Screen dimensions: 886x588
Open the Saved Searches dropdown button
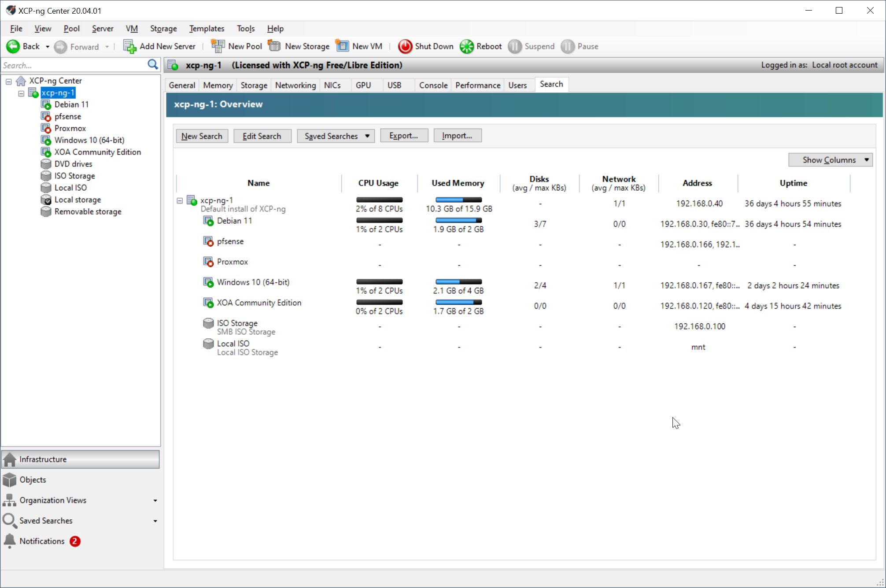coord(336,136)
